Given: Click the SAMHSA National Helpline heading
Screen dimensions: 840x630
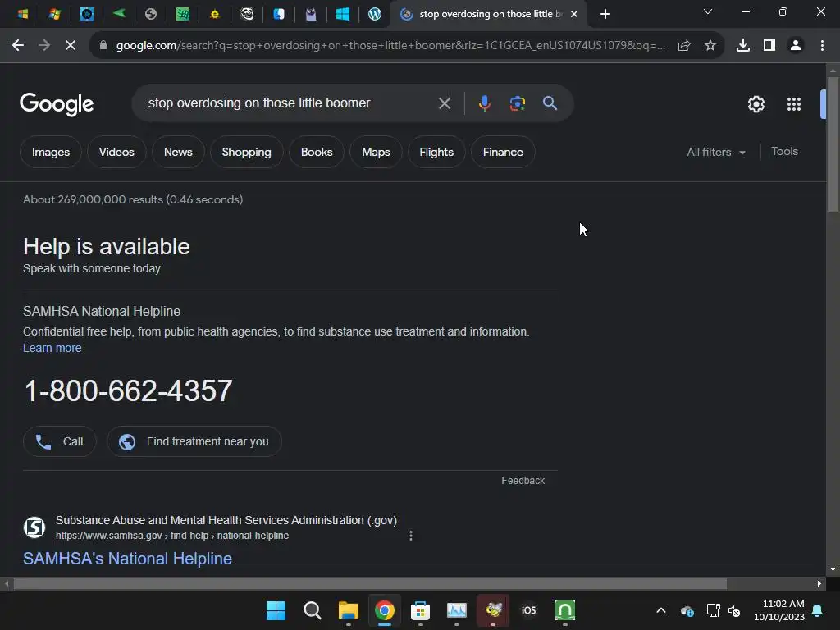Looking at the screenshot, I should [x=102, y=311].
